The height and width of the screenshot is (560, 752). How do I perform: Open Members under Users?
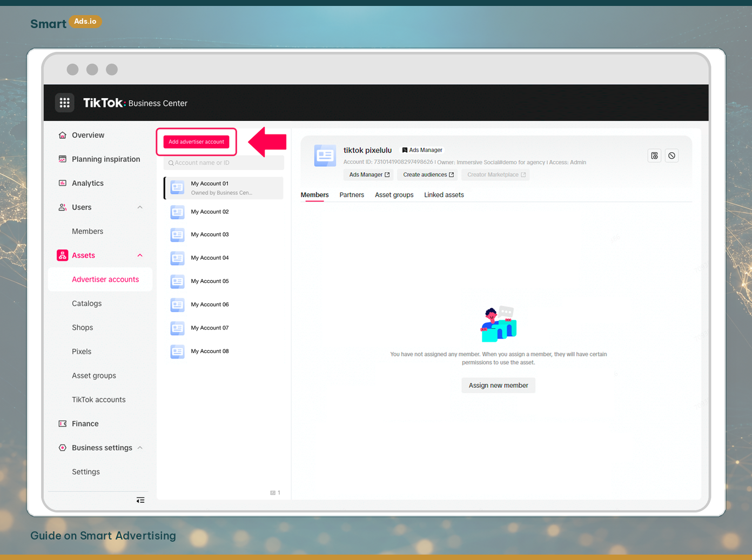click(x=88, y=231)
